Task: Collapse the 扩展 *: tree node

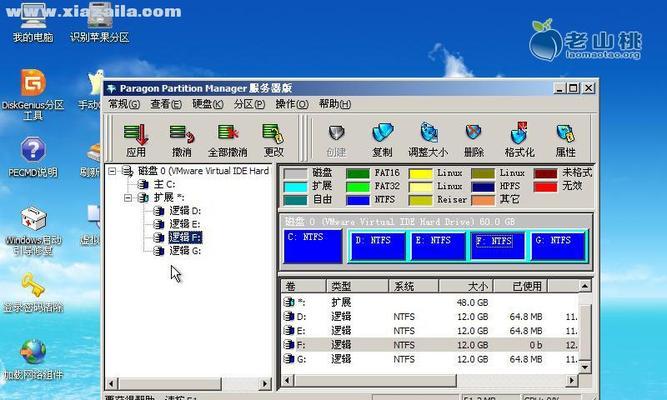Action: pyautogui.click(x=128, y=198)
